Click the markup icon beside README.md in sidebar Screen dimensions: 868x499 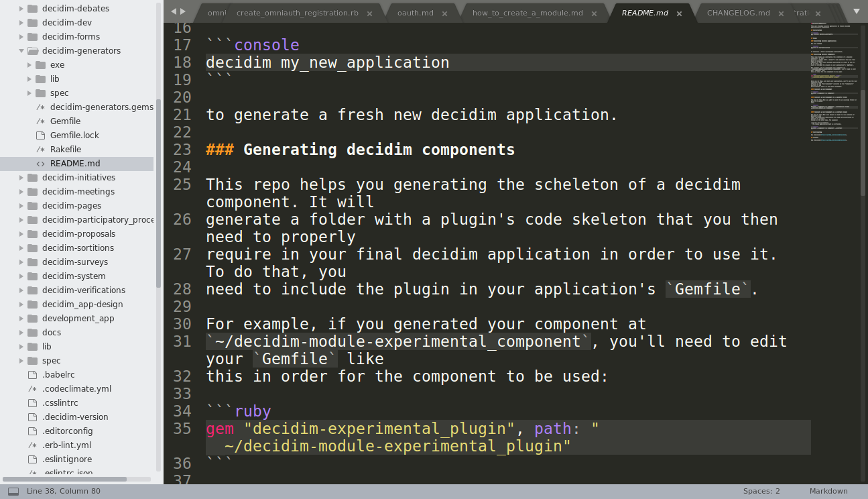click(x=40, y=164)
